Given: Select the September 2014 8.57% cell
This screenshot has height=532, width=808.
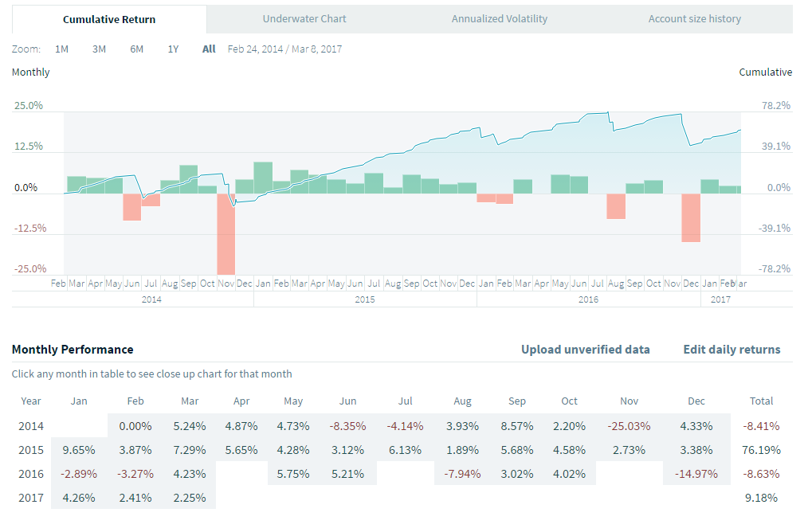Looking at the screenshot, I should click(x=515, y=426).
